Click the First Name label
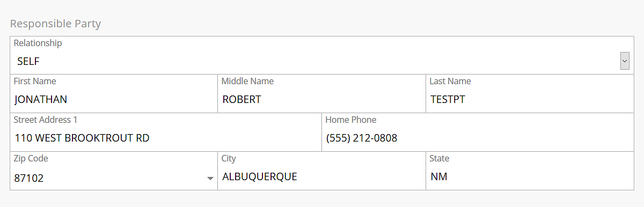The width and height of the screenshot is (644, 207). (35, 82)
